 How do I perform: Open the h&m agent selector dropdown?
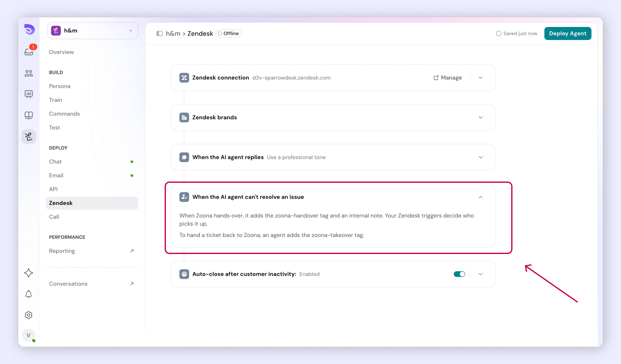click(x=93, y=31)
